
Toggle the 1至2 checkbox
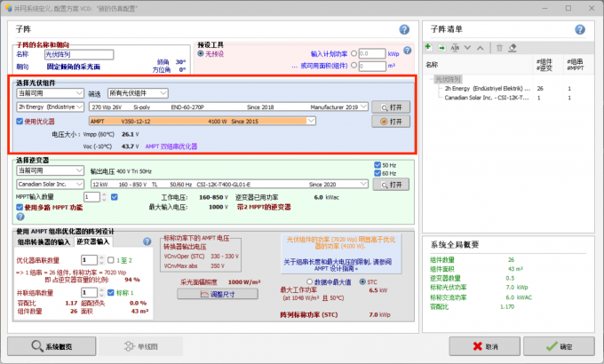pyautogui.click(x=111, y=260)
